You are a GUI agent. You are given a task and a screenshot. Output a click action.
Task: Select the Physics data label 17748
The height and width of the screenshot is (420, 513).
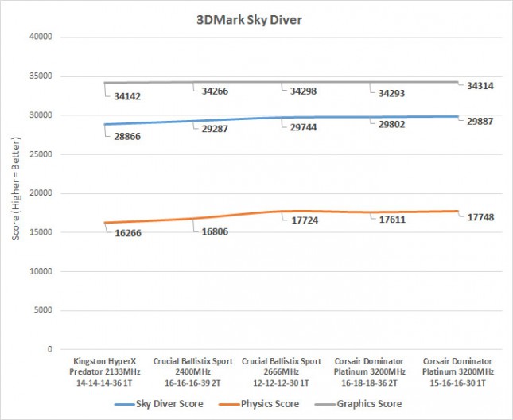click(x=480, y=217)
